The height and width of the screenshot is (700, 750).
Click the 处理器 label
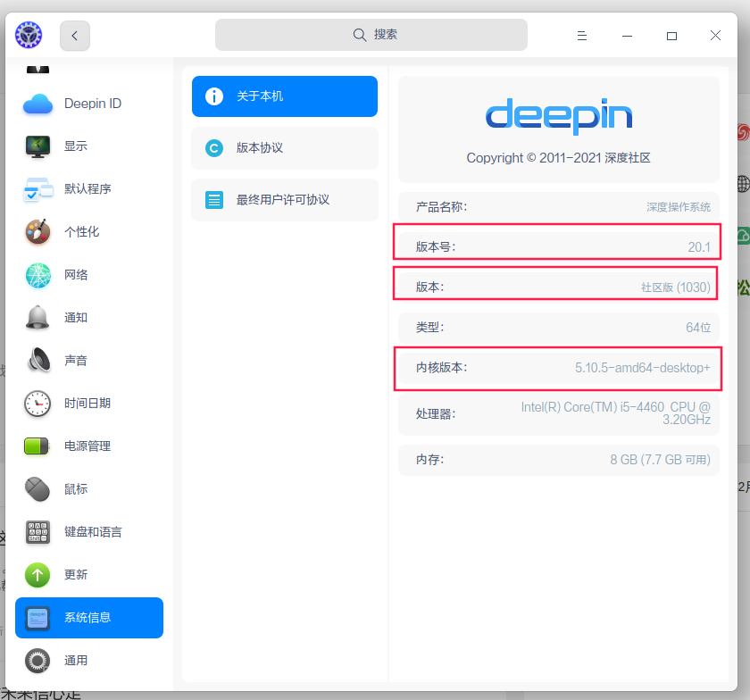[x=436, y=414]
